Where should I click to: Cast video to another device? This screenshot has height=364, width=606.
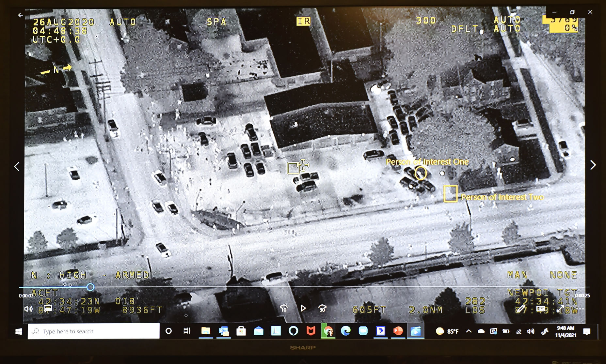(x=541, y=309)
